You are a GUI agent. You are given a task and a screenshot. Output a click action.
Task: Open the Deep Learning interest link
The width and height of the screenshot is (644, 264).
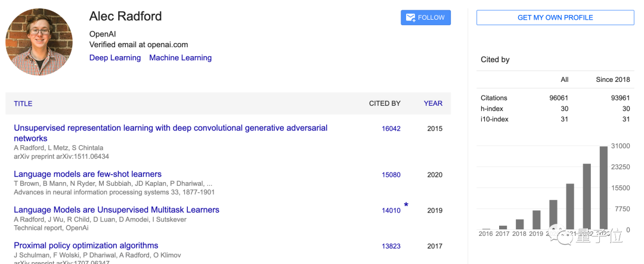(115, 58)
